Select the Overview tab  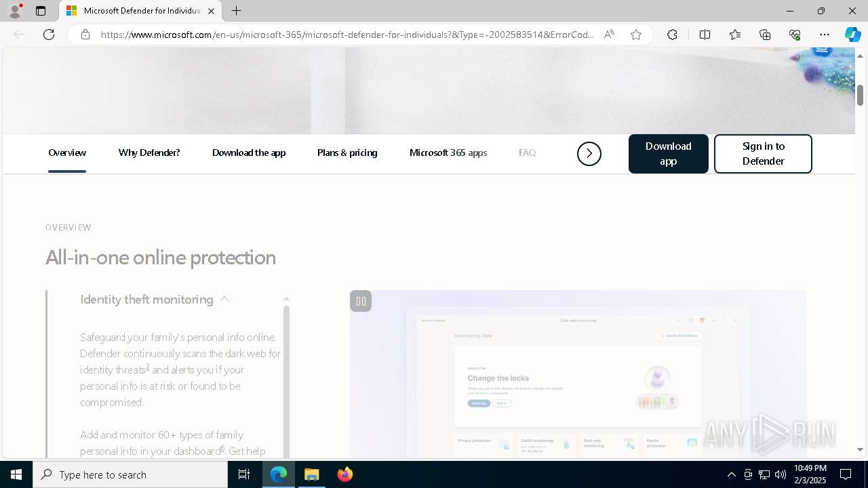tap(67, 153)
